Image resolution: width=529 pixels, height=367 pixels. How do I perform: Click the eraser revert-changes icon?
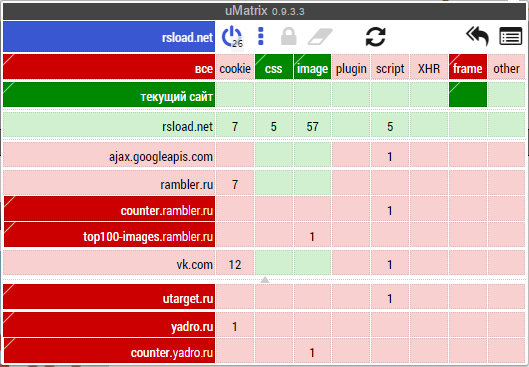tap(320, 36)
